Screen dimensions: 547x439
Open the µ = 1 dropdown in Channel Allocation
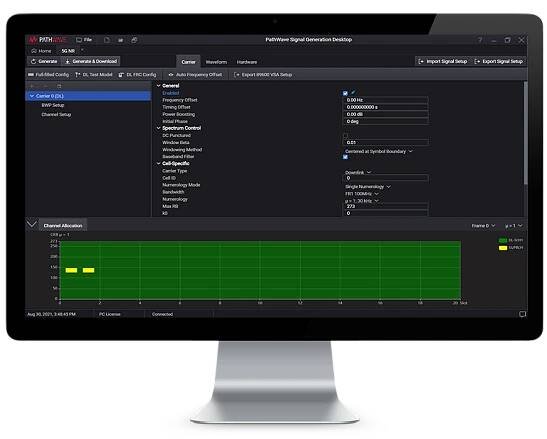[x=514, y=226]
